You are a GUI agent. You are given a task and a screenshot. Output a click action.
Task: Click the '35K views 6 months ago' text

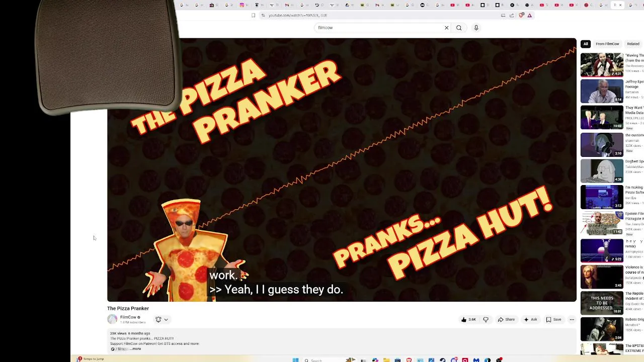coord(130,333)
